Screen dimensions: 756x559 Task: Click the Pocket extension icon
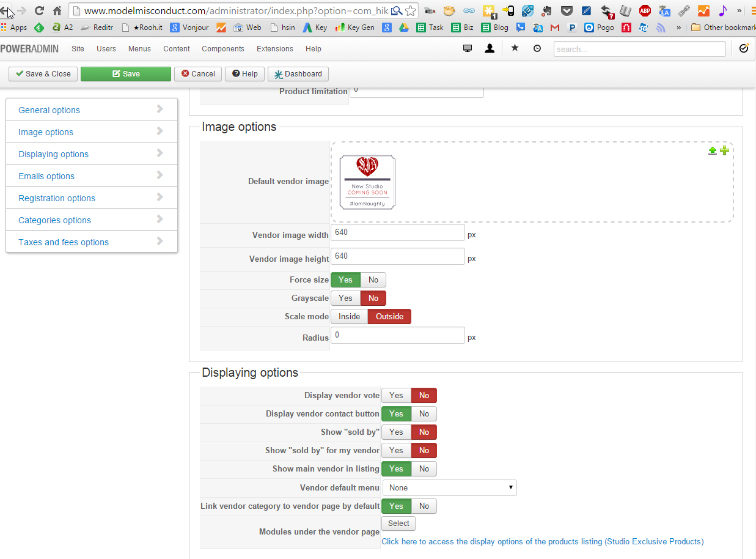[567, 10]
